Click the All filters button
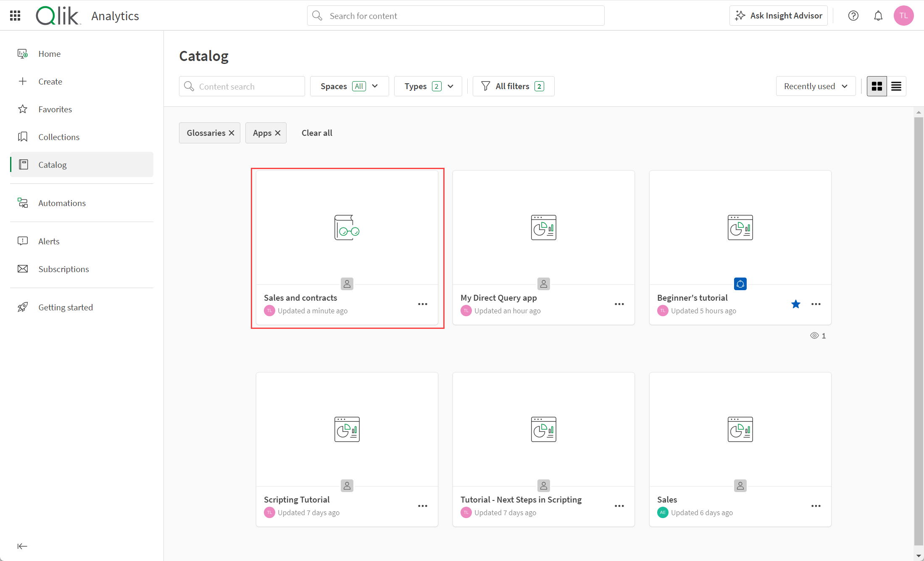Screen dimensions: 924x561 tap(513, 86)
